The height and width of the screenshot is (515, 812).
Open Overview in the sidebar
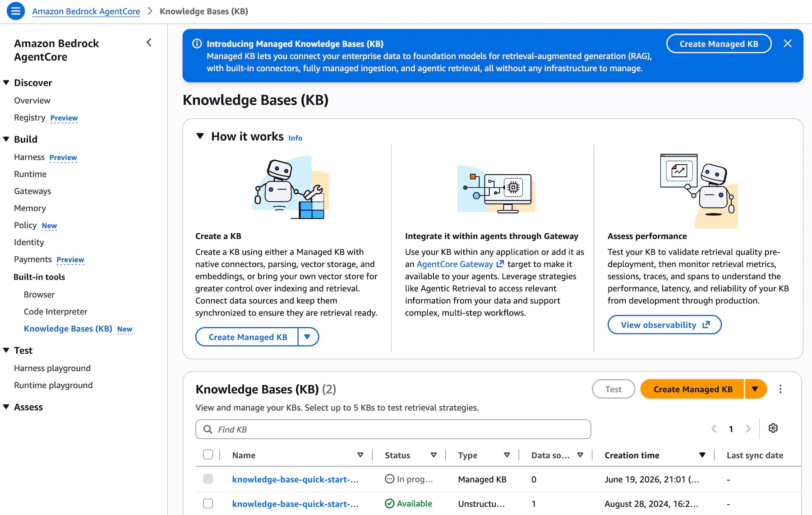click(32, 100)
